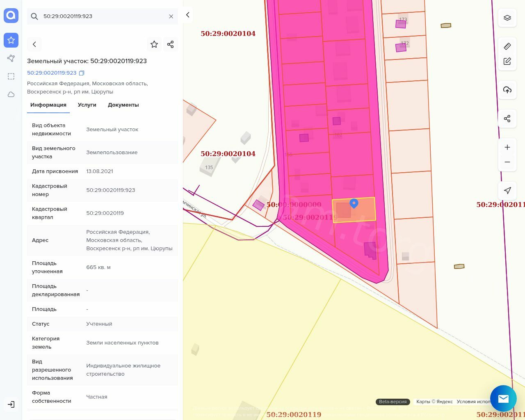Add parcel to favorites star
Image resolution: width=525 pixels, height=420 pixels.
pos(154,44)
